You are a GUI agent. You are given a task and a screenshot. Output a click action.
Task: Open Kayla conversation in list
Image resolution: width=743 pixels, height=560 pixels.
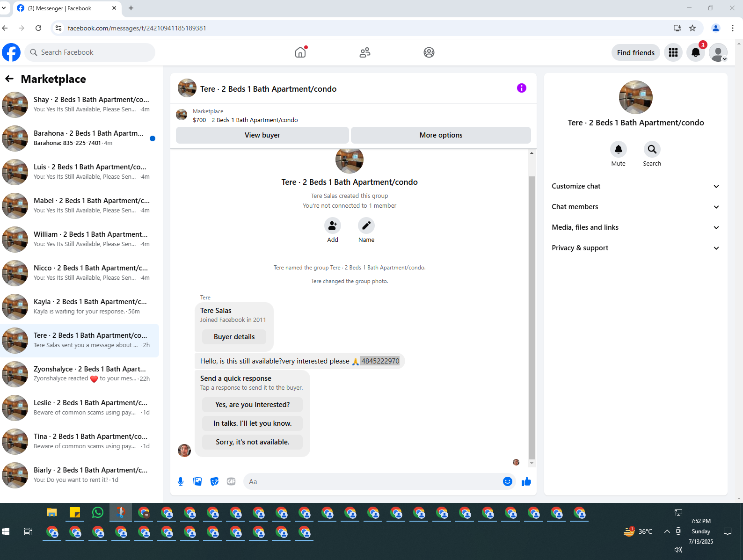coord(80,307)
